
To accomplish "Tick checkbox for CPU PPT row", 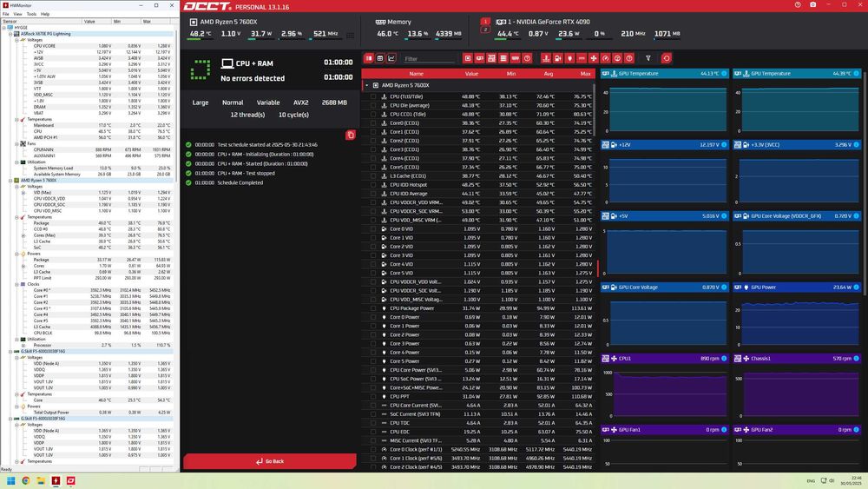I will click(x=373, y=397).
